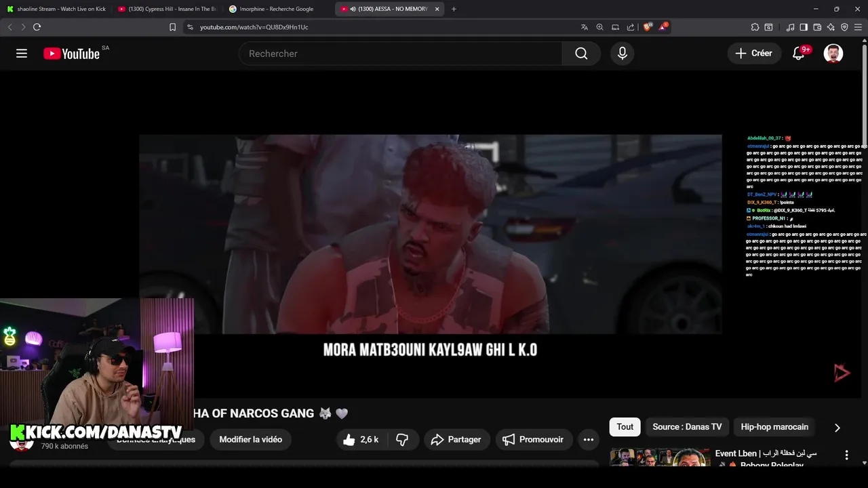This screenshot has height=488, width=868.
Task: Show more filter chips with the arrow
Action: pos(837,428)
